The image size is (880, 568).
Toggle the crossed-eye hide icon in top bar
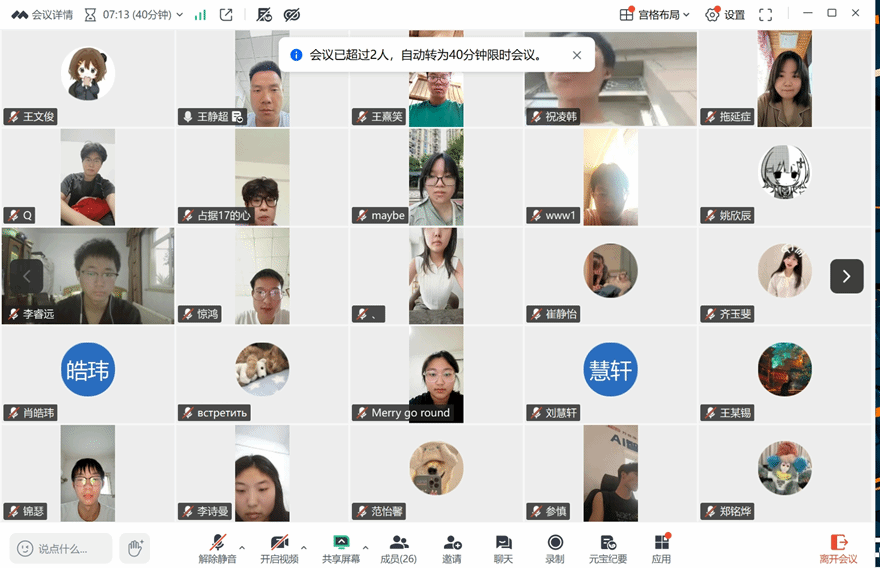292,15
